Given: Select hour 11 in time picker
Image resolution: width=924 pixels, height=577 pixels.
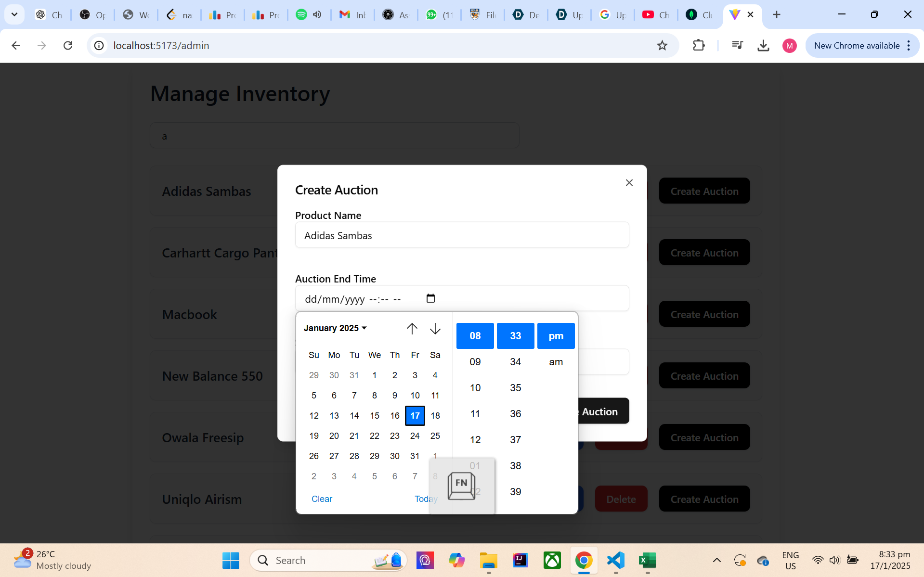Looking at the screenshot, I should 475,414.
